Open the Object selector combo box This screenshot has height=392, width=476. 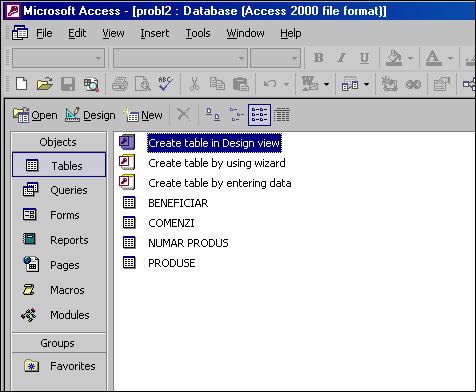click(x=58, y=58)
